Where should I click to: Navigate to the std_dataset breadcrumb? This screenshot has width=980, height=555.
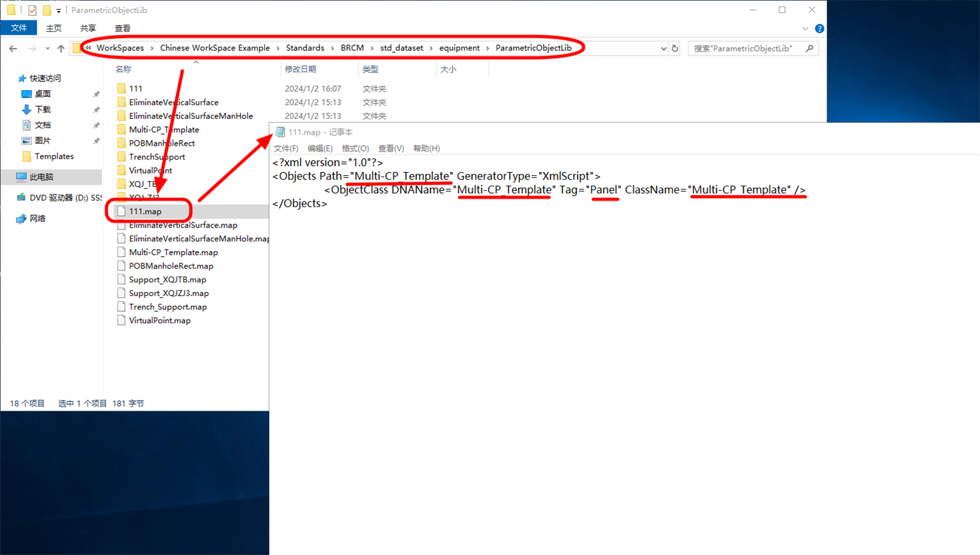402,48
